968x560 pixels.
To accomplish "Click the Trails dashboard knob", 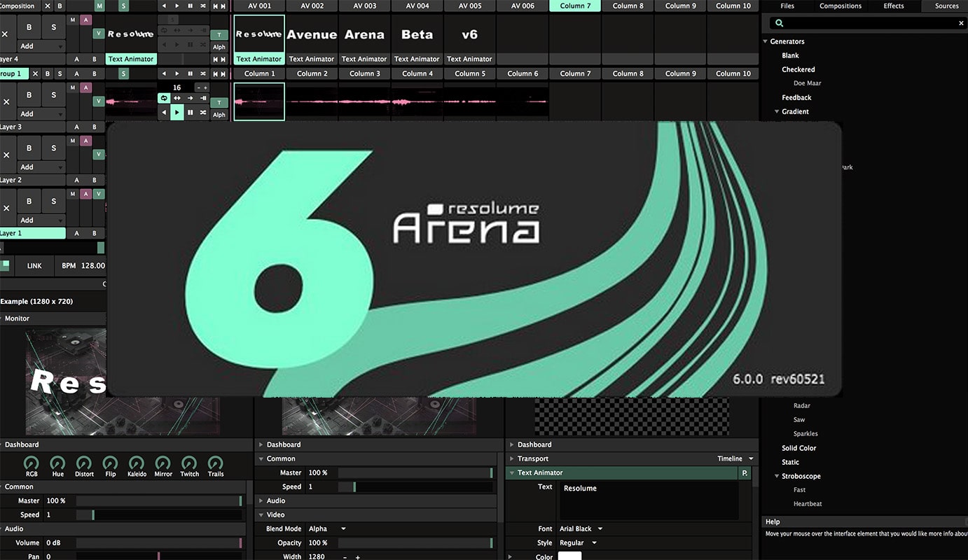I will pyautogui.click(x=216, y=463).
